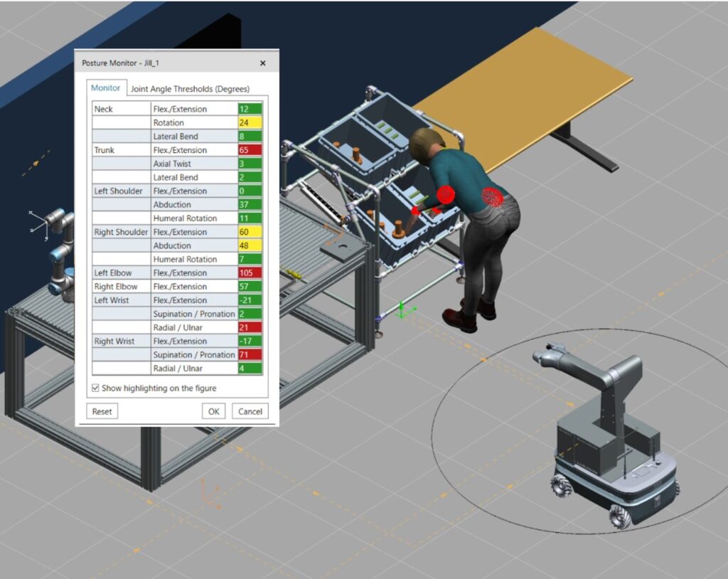Viewport: 728px width, 579px height.
Task: Click the red Trunk Flex./Extension value 65
Action: [250, 150]
